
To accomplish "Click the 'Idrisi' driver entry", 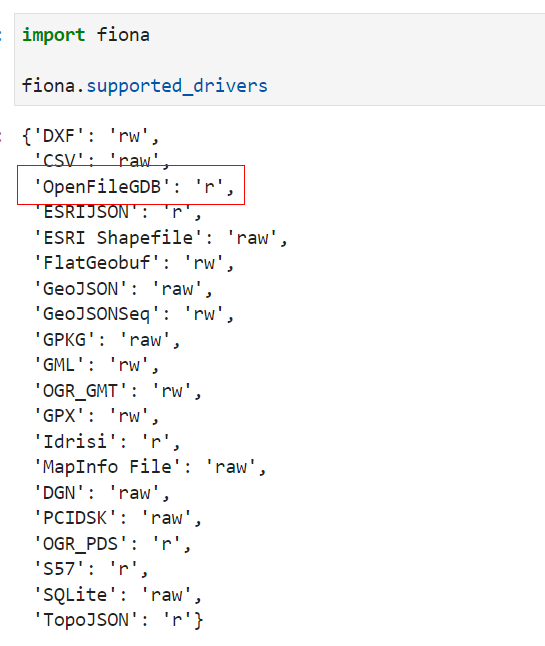I will [x=107, y=442].
